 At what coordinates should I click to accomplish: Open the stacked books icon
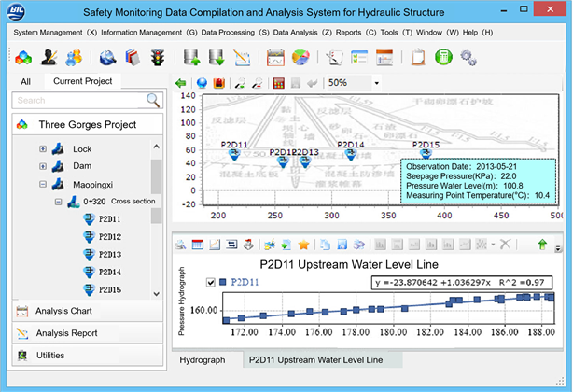tap(133, 58)
